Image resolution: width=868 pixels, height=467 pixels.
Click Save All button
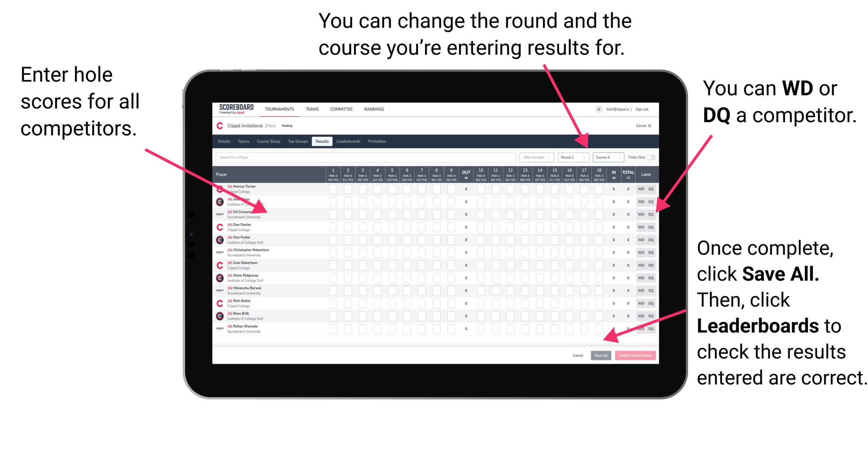click(x=601, y=355)
